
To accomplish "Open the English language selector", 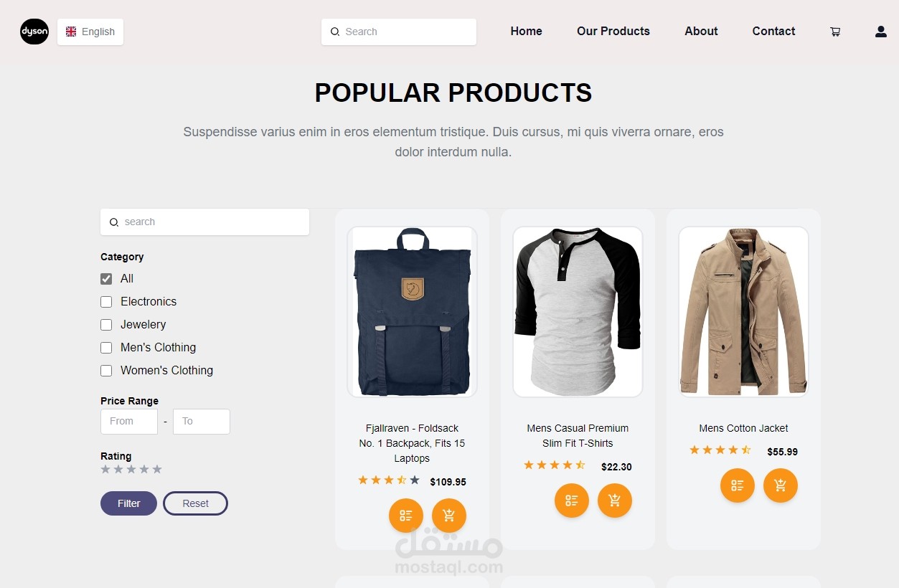I will coord(90,32).
